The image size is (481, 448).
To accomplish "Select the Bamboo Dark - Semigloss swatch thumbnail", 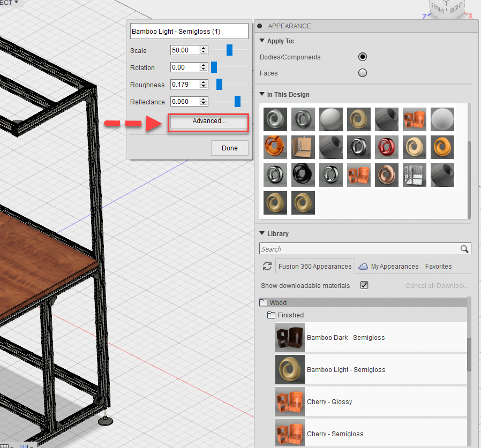I will click(x=290, y=337).
